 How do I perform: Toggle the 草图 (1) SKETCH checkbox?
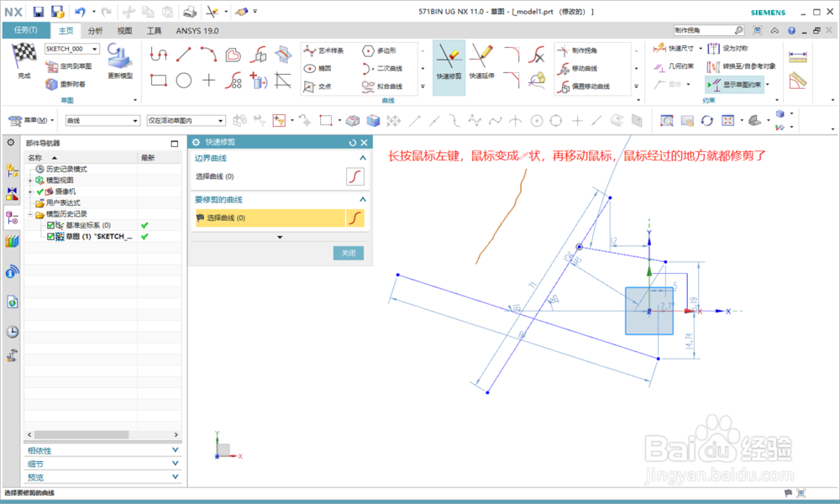pyautogui.click(x=50, y=236)
